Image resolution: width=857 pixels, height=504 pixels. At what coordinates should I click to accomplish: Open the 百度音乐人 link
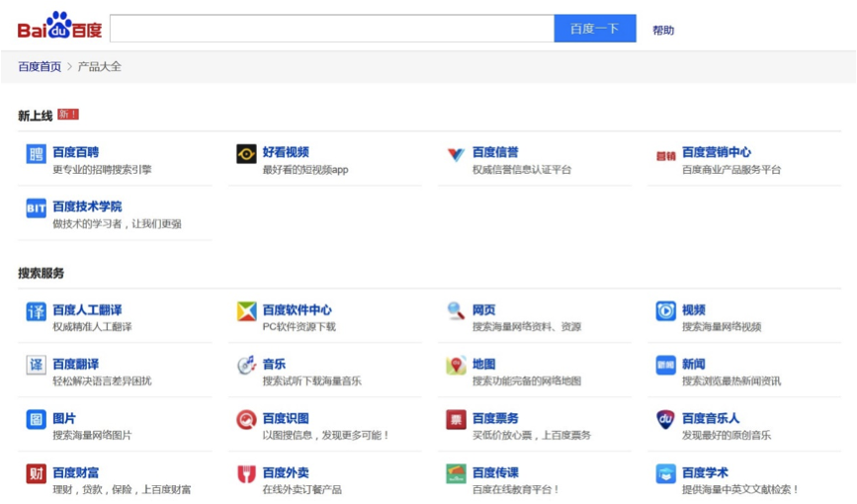[711, 418]
